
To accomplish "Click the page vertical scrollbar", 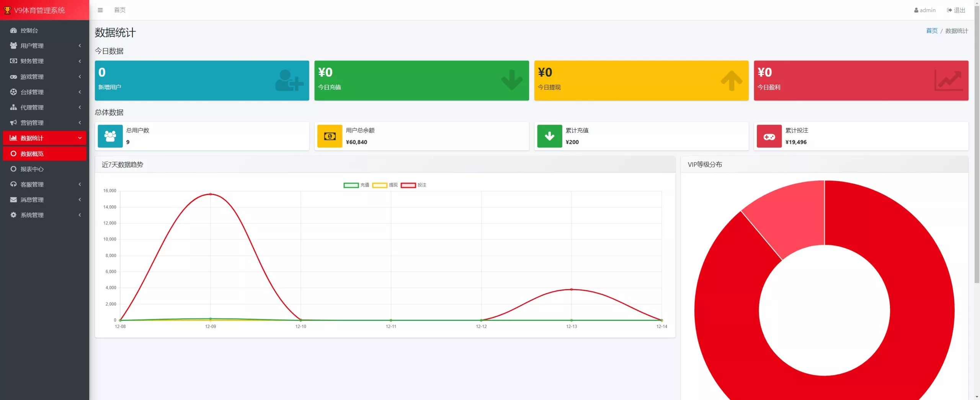I will pyautogui.click(x=977, y=153).
